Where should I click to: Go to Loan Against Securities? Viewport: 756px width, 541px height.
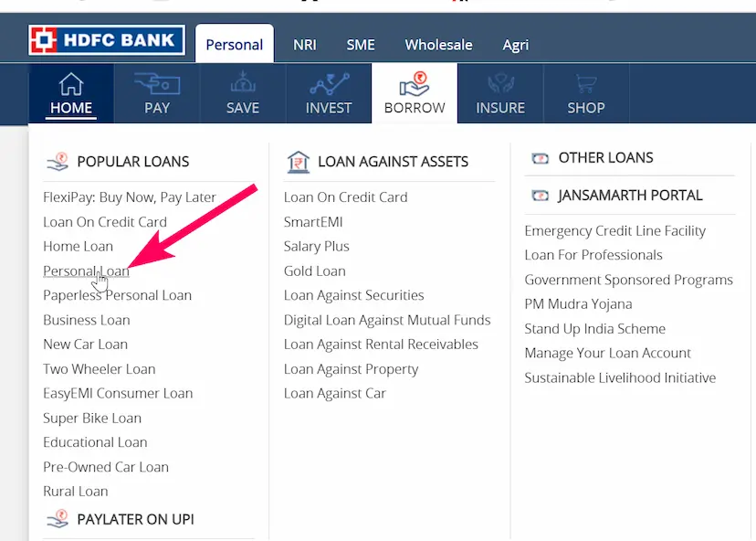(x=354, y=295)
